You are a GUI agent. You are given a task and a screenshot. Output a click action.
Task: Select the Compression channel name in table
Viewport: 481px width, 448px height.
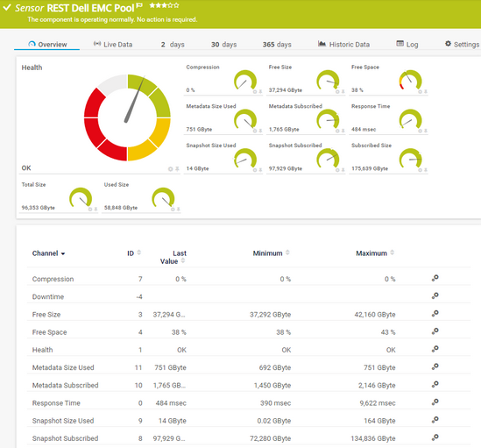click(x=53, y=279)
